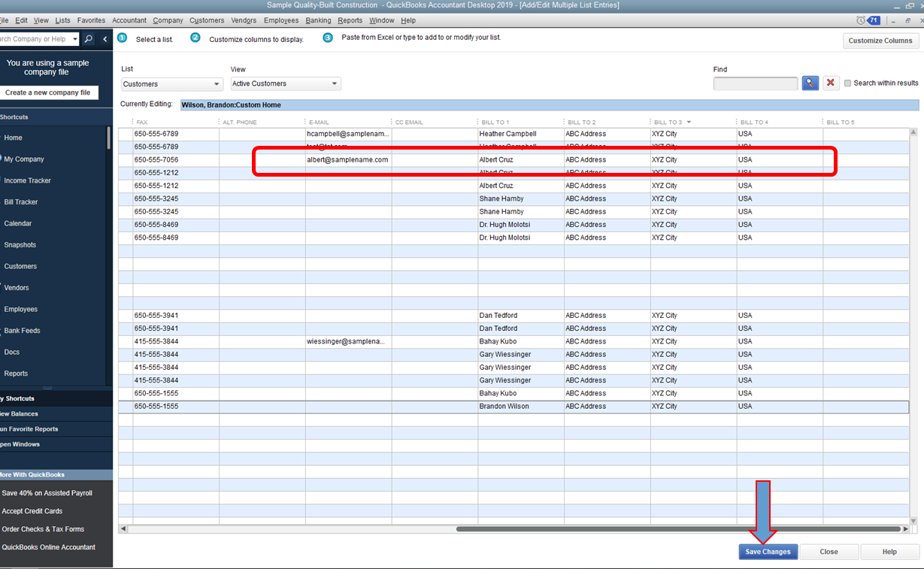Click the wiessinger@samplena... email cell
Screen dimensions: 924x569
pyautogui.click(x=348, y=341)
